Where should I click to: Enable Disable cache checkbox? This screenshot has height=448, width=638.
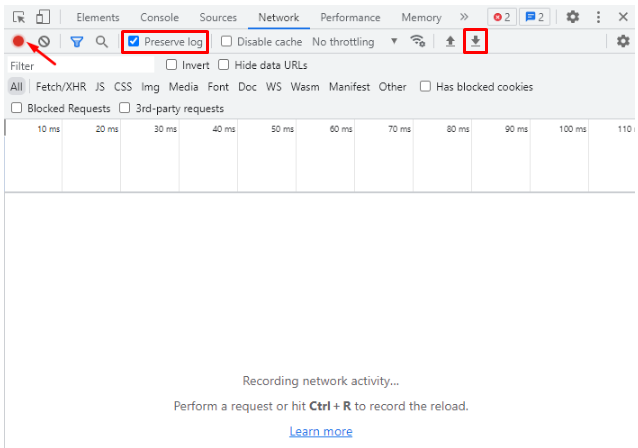[x=226, y=42]
